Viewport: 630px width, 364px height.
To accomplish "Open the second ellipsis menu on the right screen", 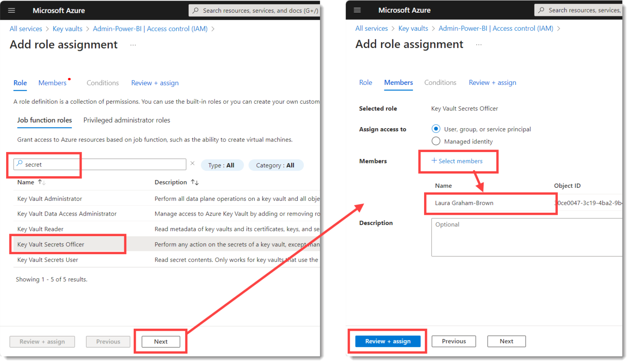I will click(x=478, y=45).
